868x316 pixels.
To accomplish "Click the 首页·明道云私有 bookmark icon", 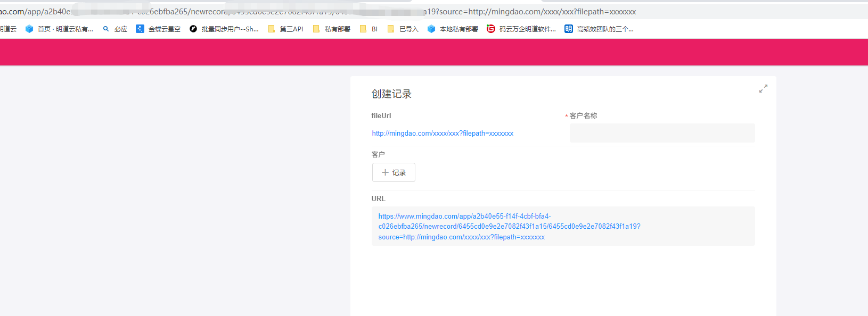I will pyautogui.click(x=29, y=29).
